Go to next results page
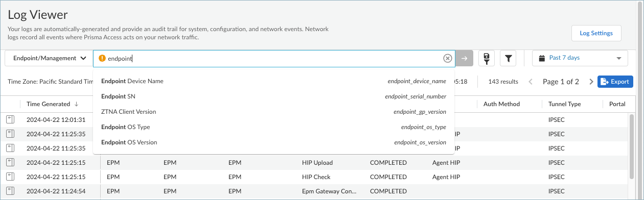The height and width of the screenshot is (200, 644). 591,82
